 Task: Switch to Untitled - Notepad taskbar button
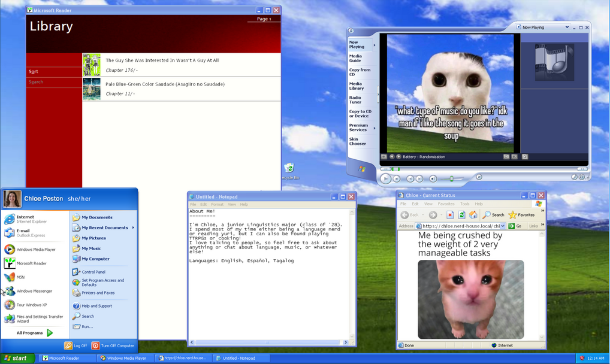click(x=240, y=358)
